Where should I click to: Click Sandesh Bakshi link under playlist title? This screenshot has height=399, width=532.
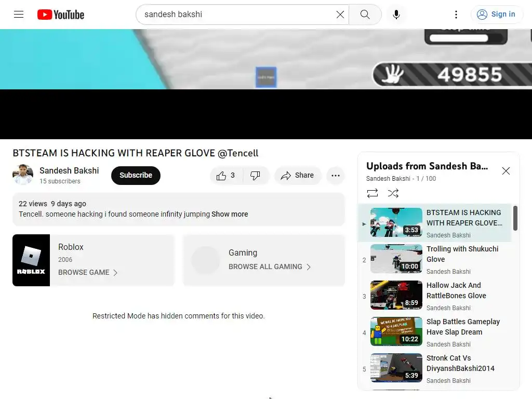pyautogui.click(x=388, y=179)
